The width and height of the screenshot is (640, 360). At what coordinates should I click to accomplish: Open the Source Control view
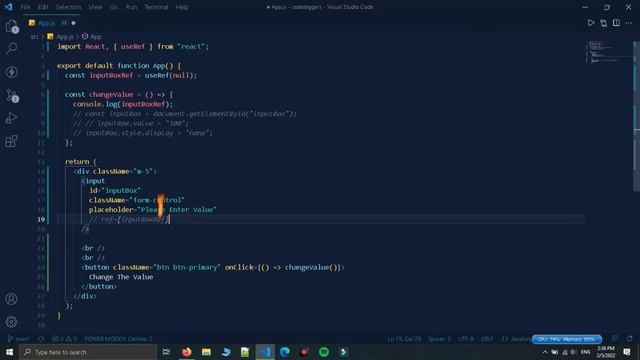tap(11, 96)
